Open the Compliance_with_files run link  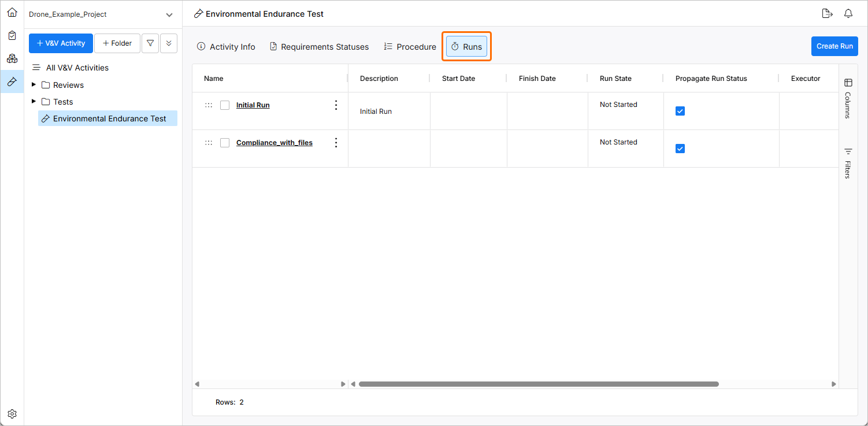(275, 143)
